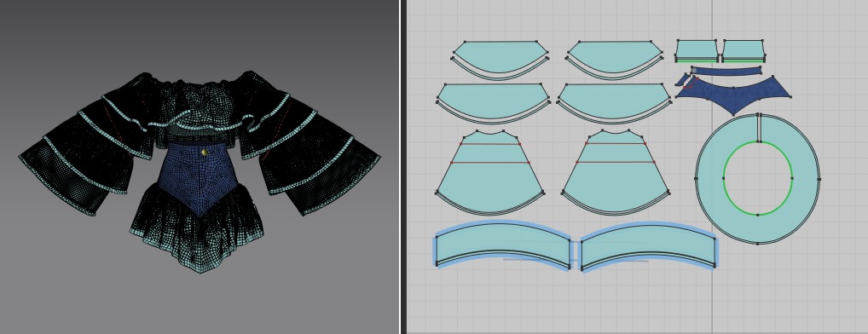Select the tiny dark blue piece beside corset pattern
This screenshot has width=868, height=334.
click(x=682, y=81)
